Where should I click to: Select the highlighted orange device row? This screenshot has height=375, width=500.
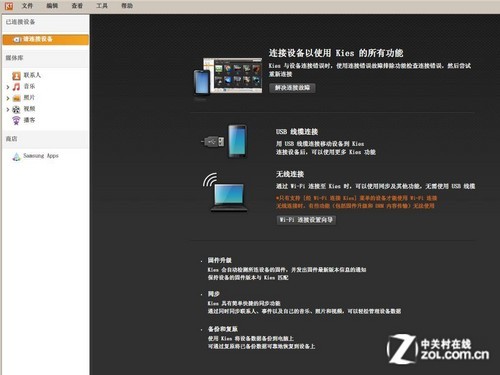tap(46, 39)
